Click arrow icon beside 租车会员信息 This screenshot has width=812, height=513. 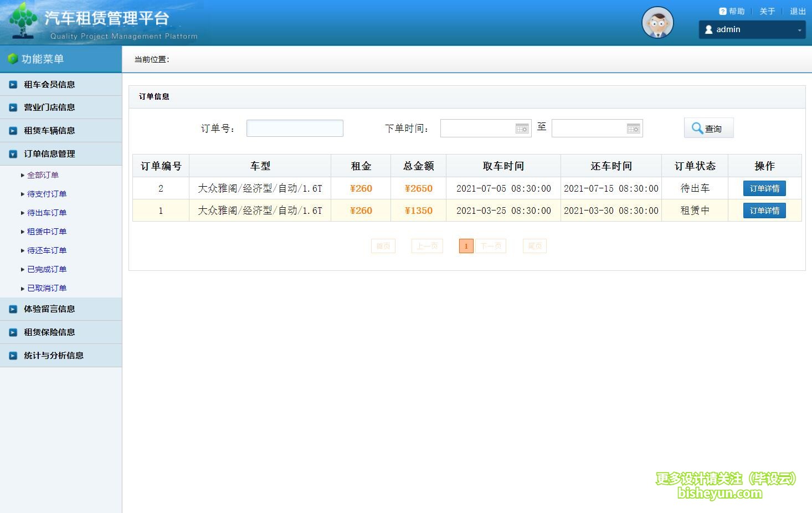(x=13, y=85)
